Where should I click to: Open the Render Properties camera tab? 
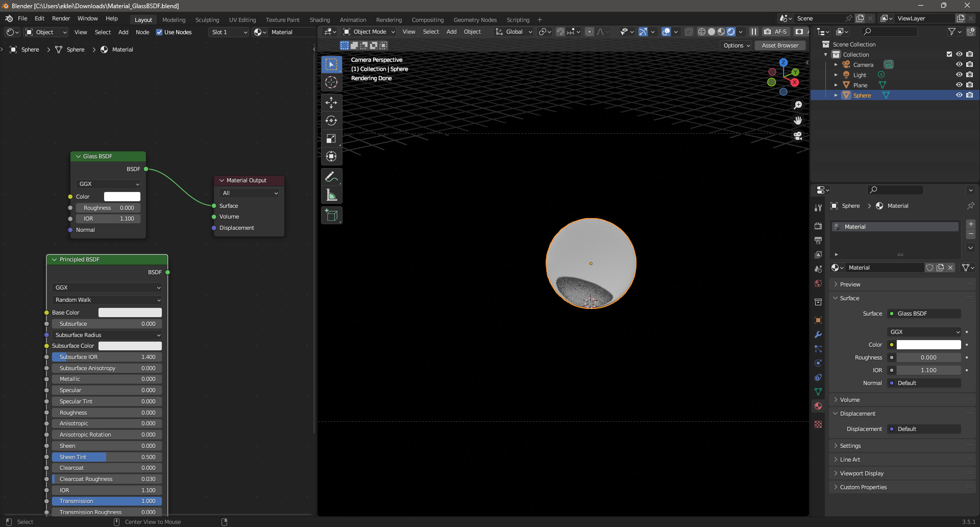coord(818,226)
